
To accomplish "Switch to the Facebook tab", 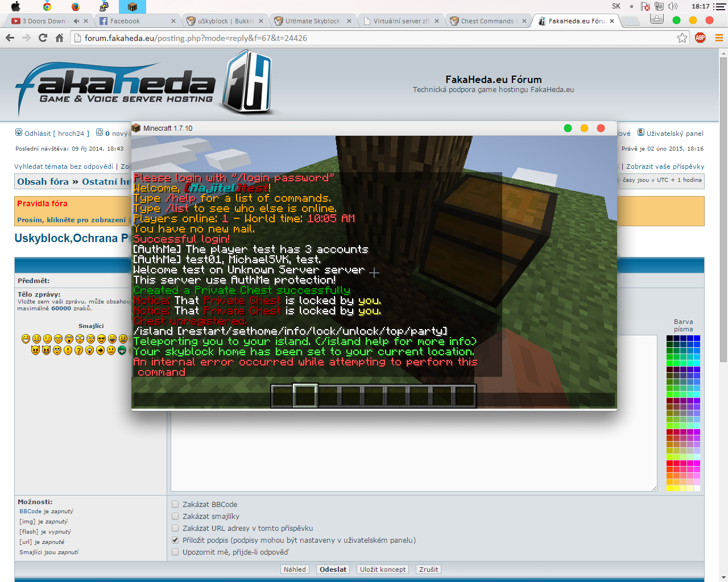I will [125, 21].
